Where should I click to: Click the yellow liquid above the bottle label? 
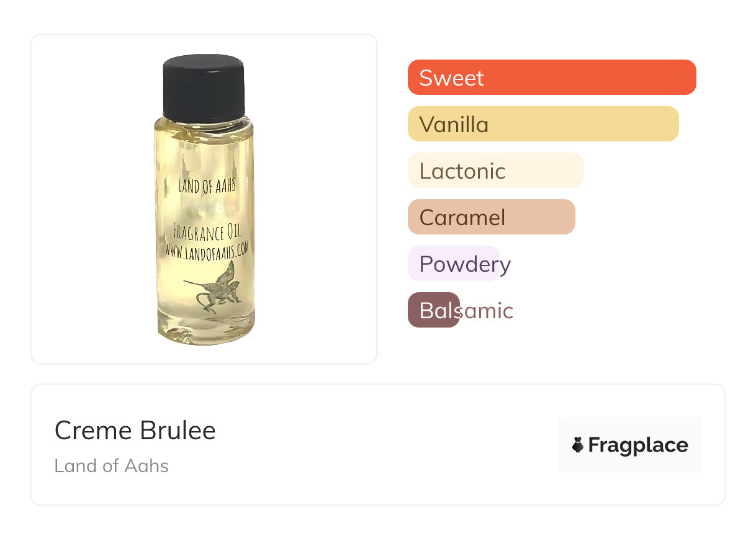tap(204, 149)
